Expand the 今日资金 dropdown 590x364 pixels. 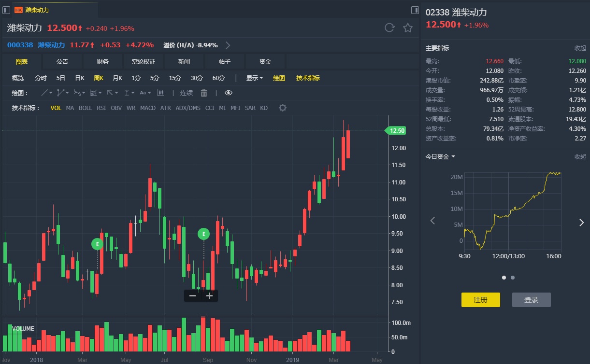coord(440,156)
